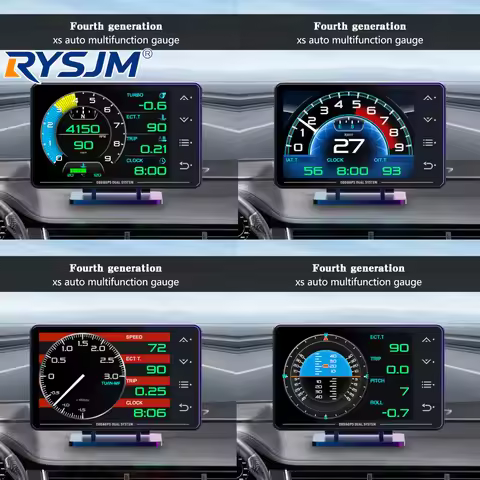
Task: Click the TURN-MP label on the turbo dial
Action: pyautogui.click(x=111, y=384)
